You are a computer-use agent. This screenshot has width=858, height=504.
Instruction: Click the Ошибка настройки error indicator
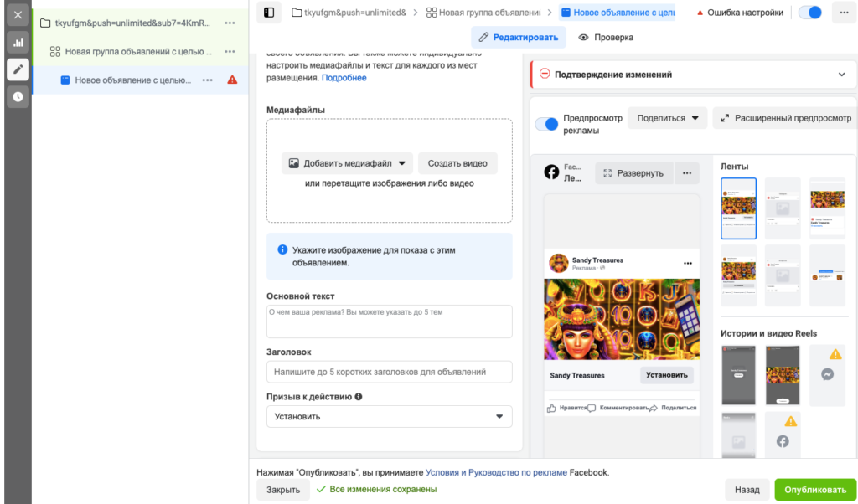[739, 13]
